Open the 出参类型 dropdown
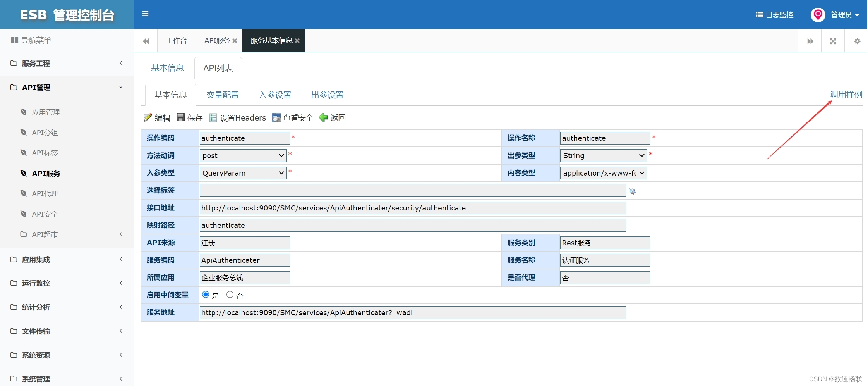Image resolution: width=868 pixels, height=386 pixels. pos(604,155)
